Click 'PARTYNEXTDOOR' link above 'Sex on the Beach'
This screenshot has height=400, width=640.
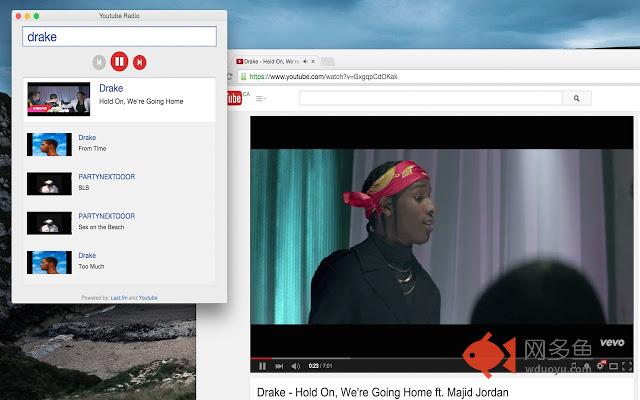pos(107,216)
